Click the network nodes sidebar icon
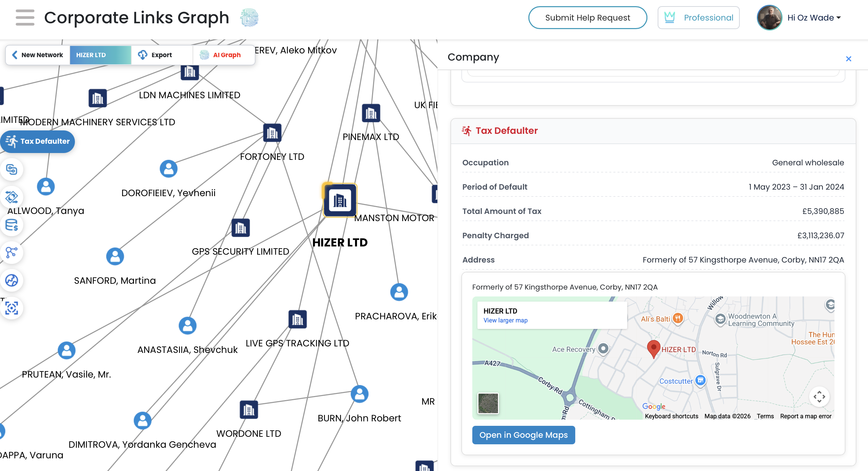The width and height of the screenshot is (868, 471). [x=12, y=253]
